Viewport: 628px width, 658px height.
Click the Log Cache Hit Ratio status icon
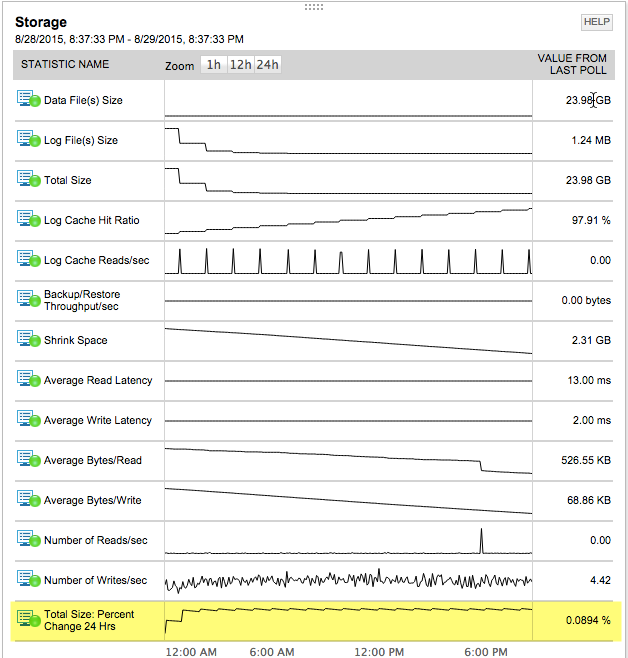click(x=29, y=219)
